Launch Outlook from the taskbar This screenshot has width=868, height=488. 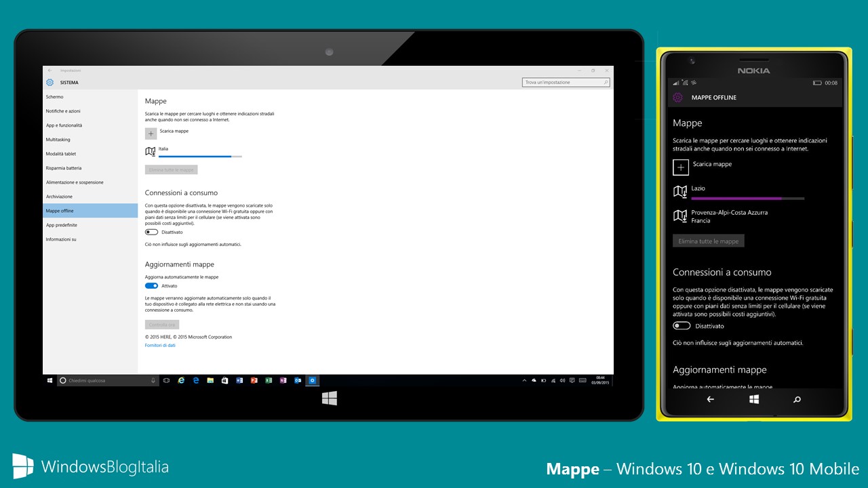tap(298, 381)
